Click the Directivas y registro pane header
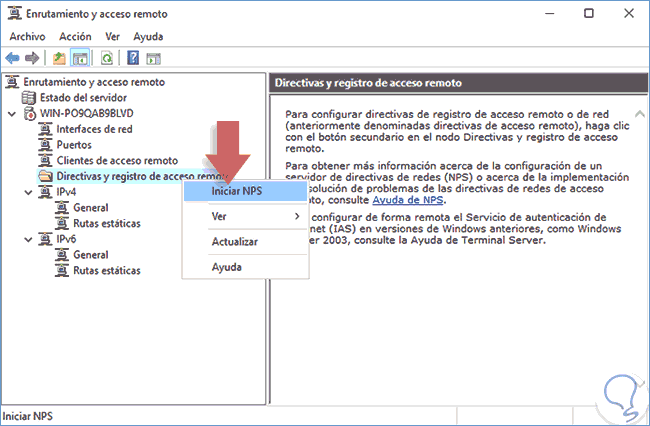The height and width of the screenshot is (426, 650). [458, 82]
